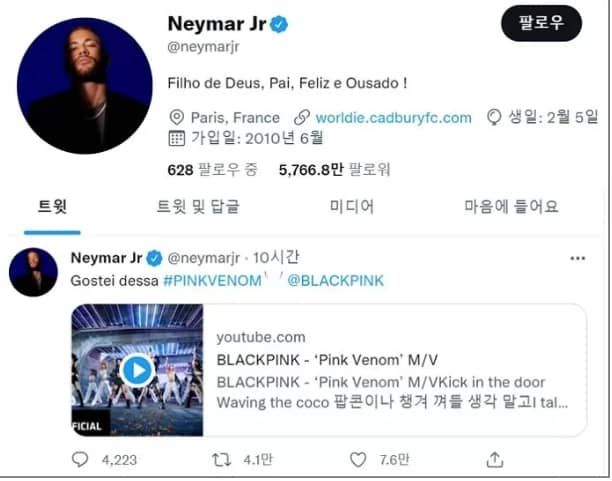Click the retweet arrows icon
Image resolution: width=612 pixels, height=481 pixels.
pos(221,460)
